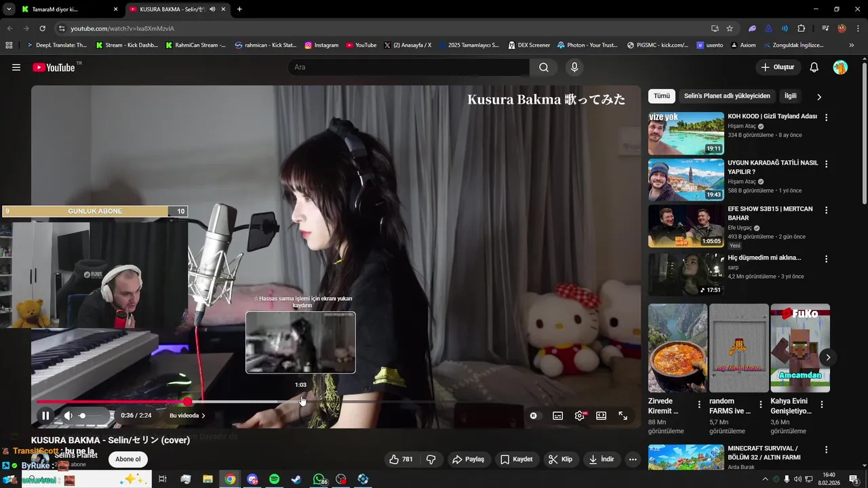Image resolution: width=868 pixels, height=488 pixels.
Task: Open the YouTube hamburger guide menu
Action: pos(16,67)
